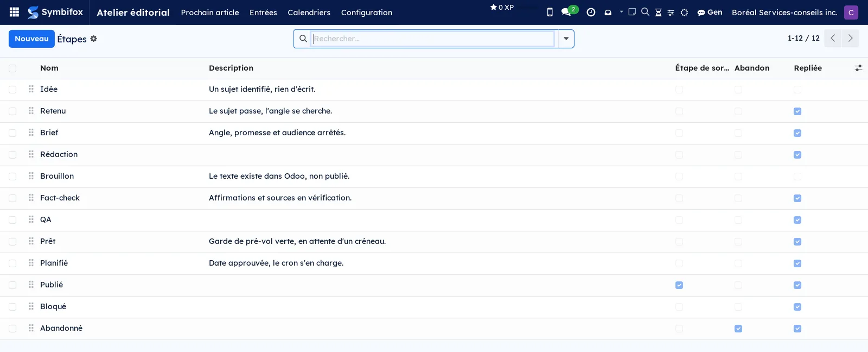Uncheck Abandon checkbox for Abandonné row
This screenshot has width=868, height=352.
click(x=738, y=329)
